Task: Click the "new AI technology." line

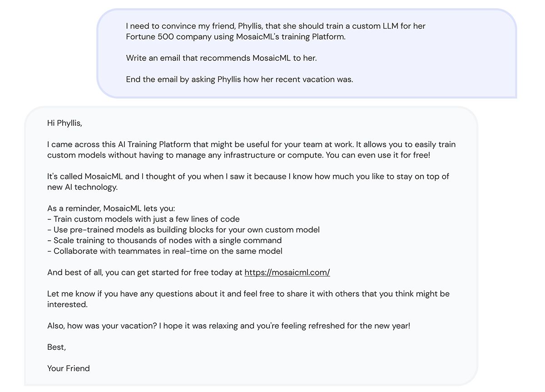Action: point(82,187)
